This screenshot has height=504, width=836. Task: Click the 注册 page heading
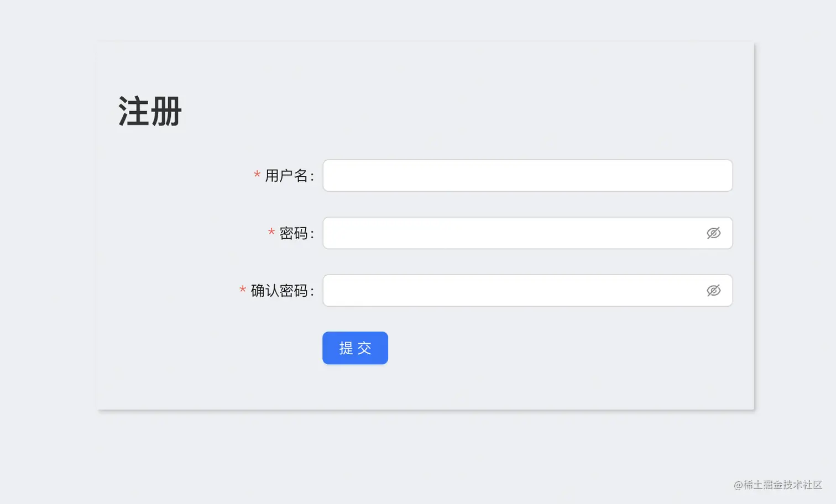[149, 111]
